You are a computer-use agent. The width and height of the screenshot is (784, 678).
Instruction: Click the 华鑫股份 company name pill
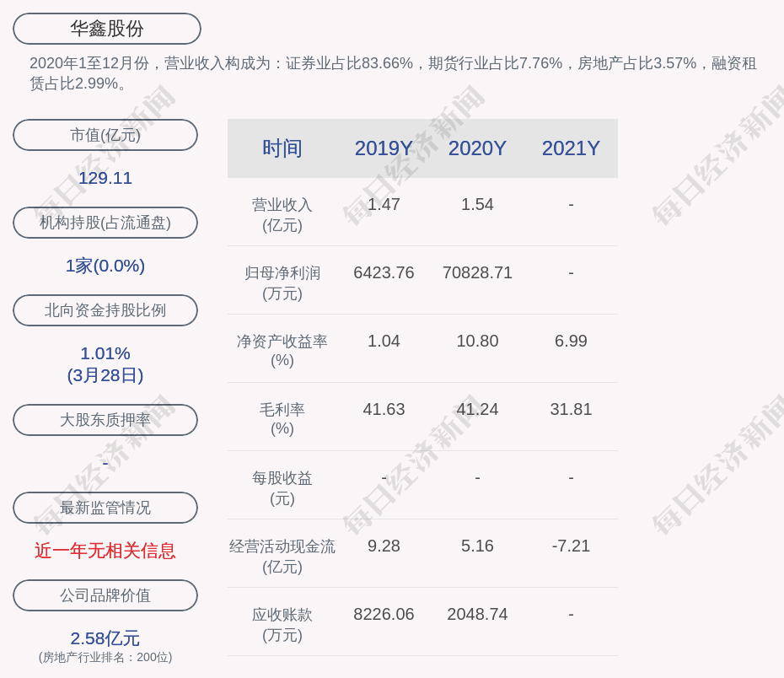click(x=106, y=29)
